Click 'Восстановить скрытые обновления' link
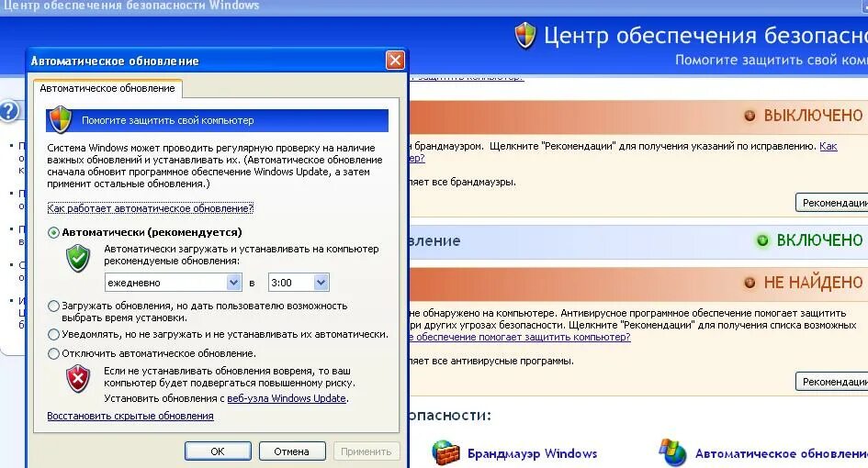 coord(130,416)
